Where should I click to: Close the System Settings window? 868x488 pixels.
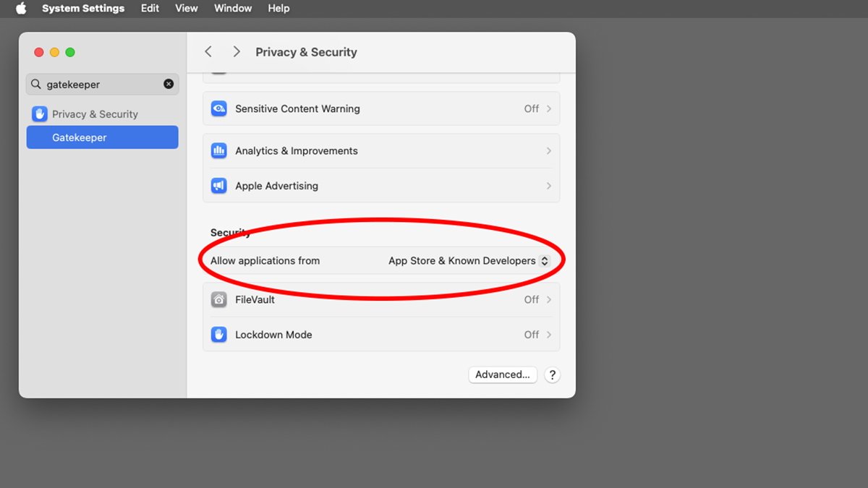point(39,52)
